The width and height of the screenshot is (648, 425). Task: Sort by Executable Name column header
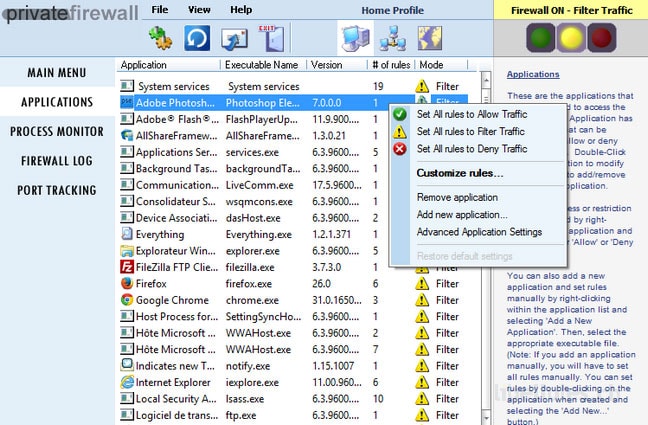[x=263, y=65]
